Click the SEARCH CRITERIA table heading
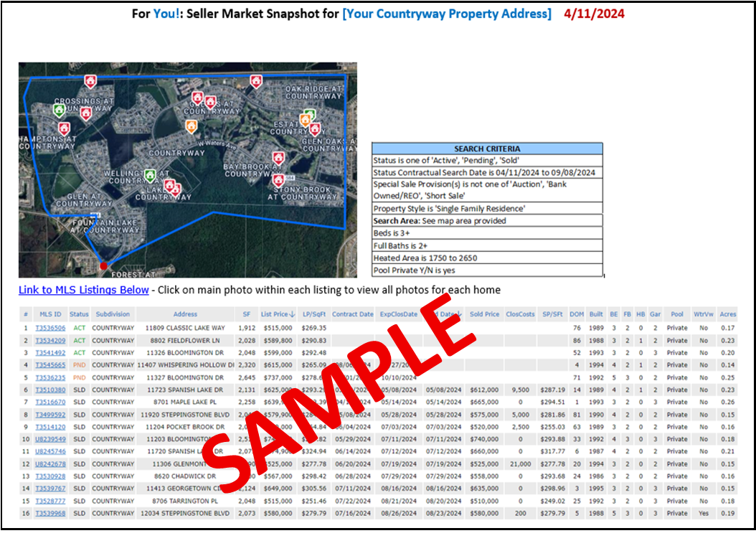 487,149
